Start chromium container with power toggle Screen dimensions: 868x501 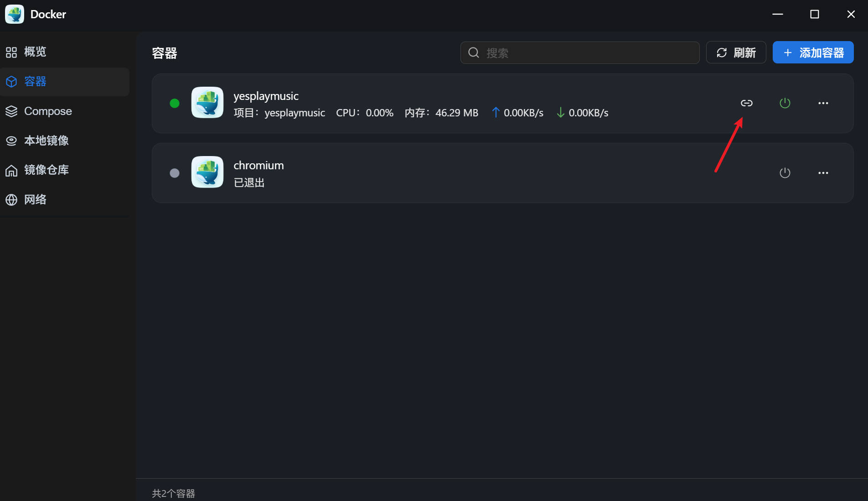(x=785, y=172)
